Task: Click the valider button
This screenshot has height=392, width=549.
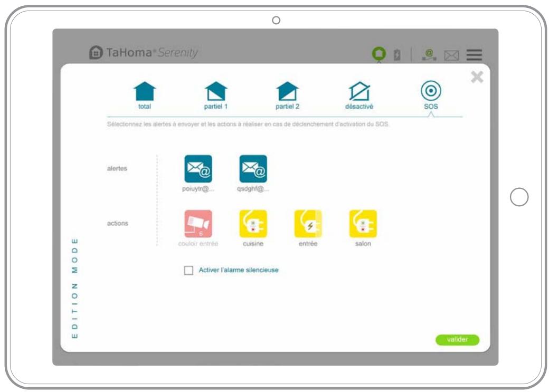Action: pos(457,339)
